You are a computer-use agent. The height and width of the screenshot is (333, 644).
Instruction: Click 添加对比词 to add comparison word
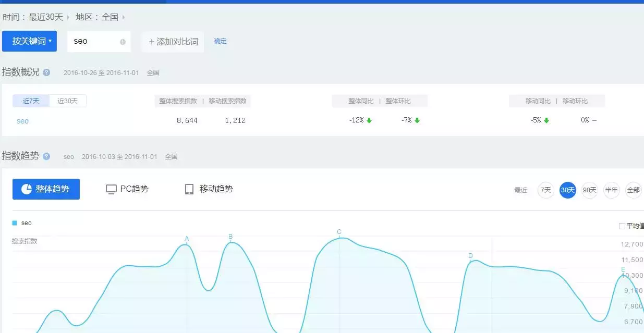(x=173, y=41)
